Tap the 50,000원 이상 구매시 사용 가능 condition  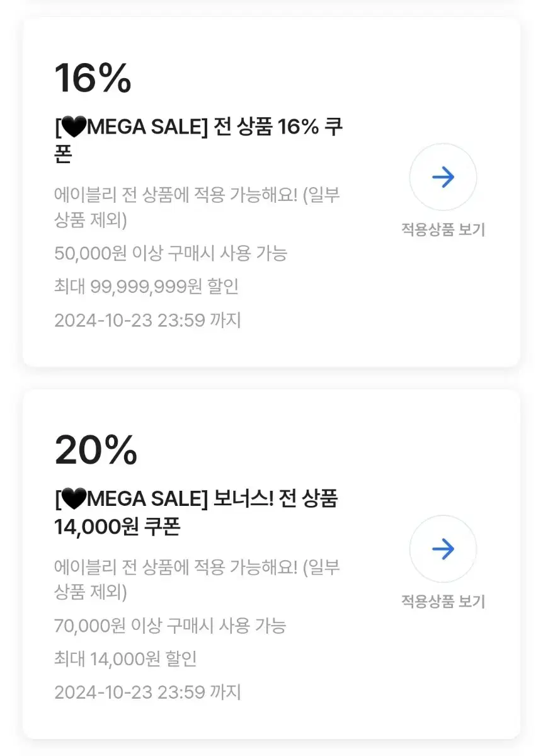click(171, 254)
